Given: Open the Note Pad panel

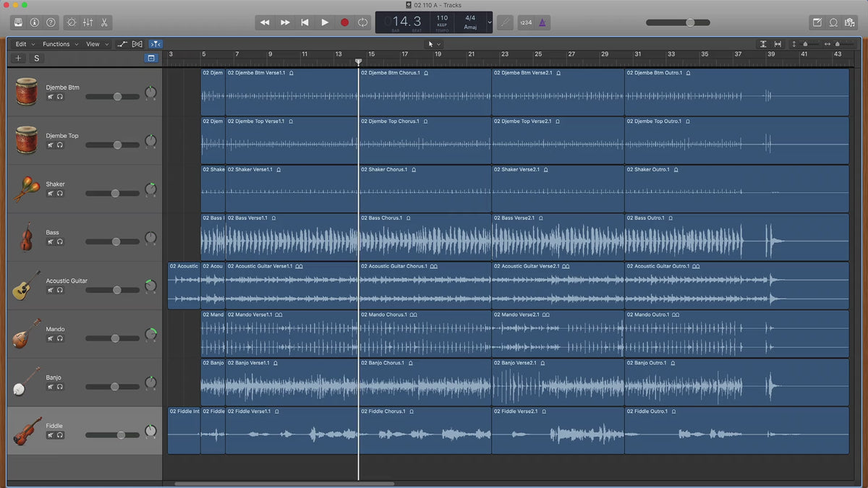Looking at the screenshot, I should [x=817, y=22].
